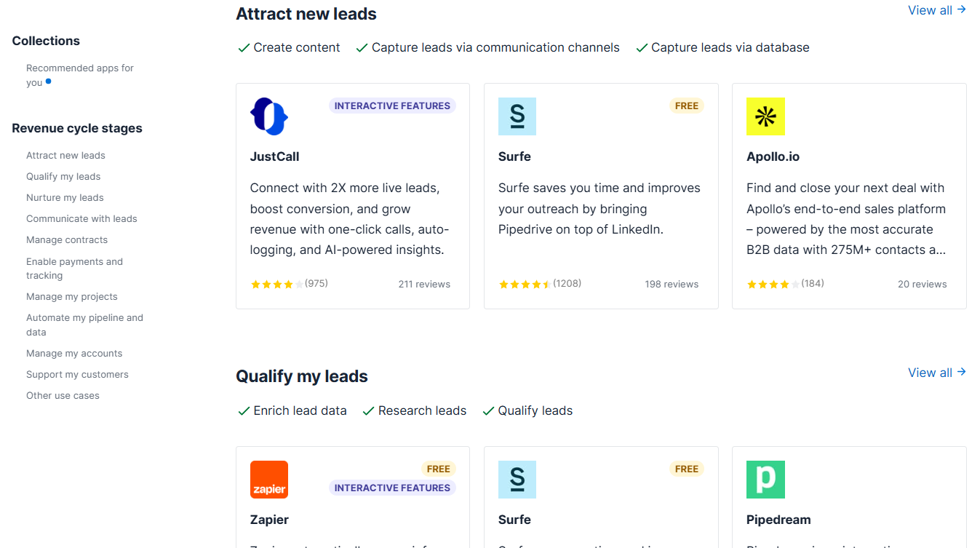The image size is (980, 548).
Task: Click Surfe logo in Attract new leads
Action: pyautogui.click(x=517, y=116)
